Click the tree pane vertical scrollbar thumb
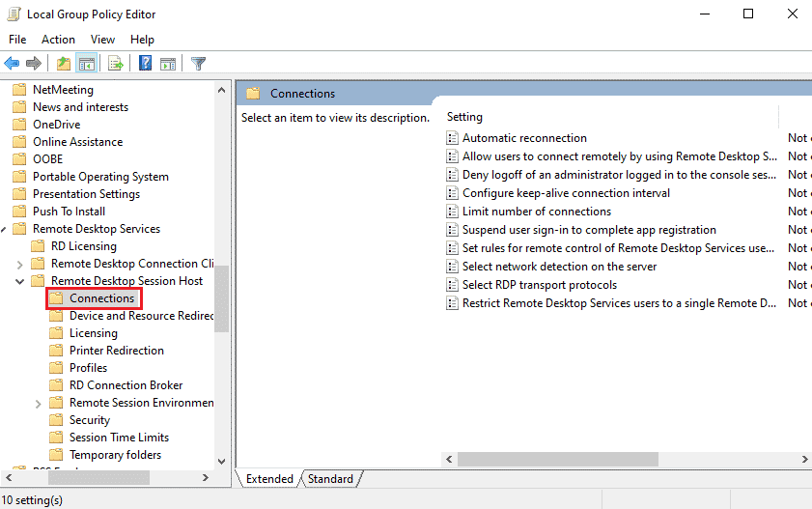Viewport: 812px width, 509px height. [222, 298]
